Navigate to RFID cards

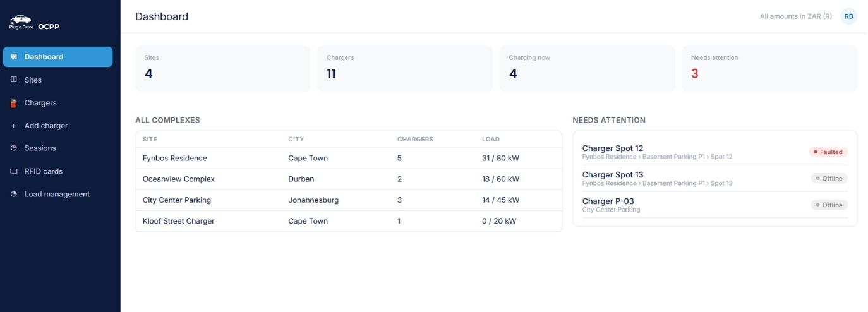pos(57,171)
